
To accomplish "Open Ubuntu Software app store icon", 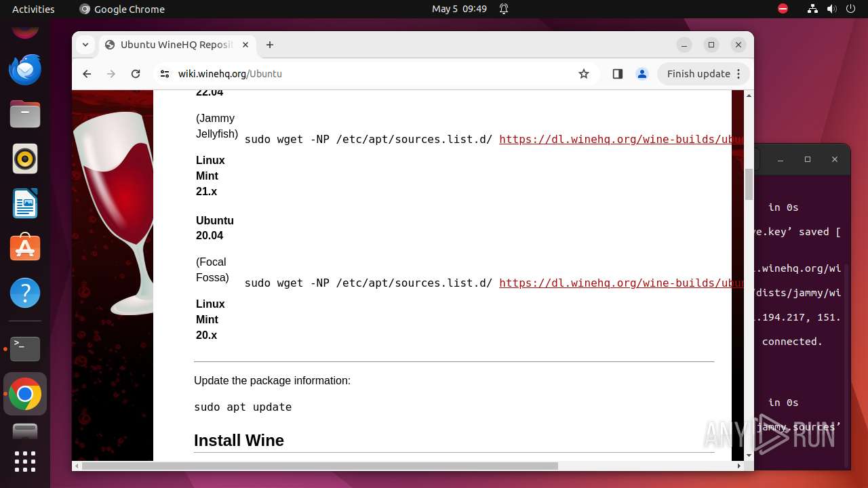I will 25,248.
